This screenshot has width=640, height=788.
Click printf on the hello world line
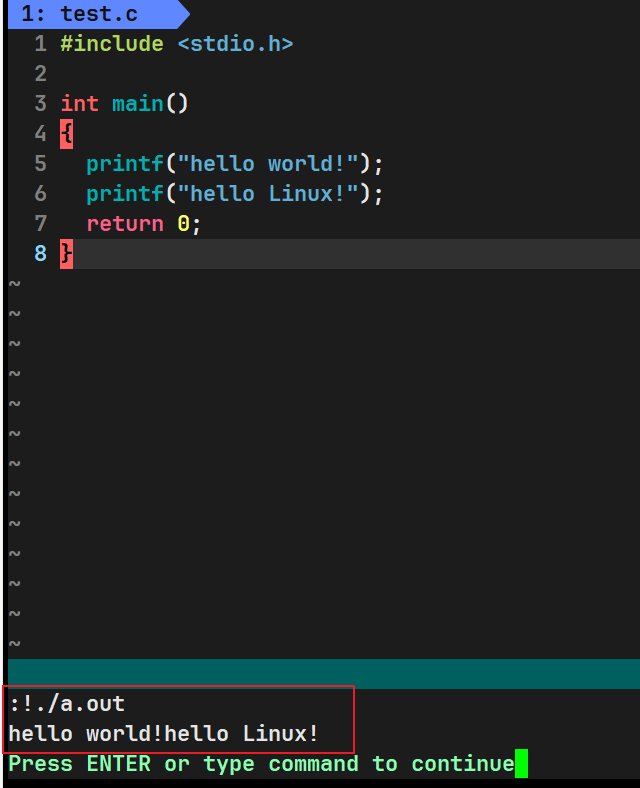[x=125, y=164]
